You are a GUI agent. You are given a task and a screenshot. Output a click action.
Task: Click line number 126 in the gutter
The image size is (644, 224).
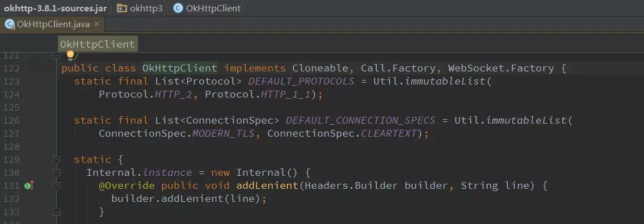click(11, 120)
